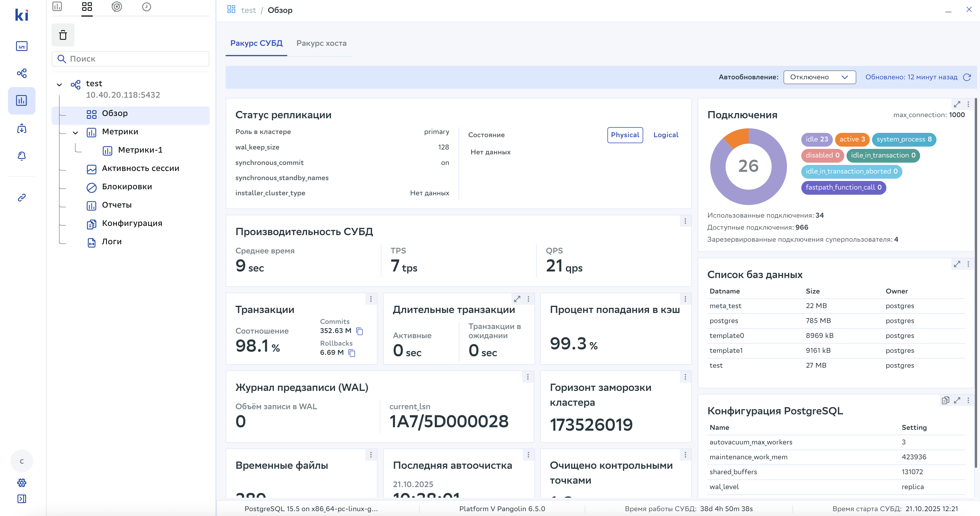Select the monitoring chart sidebar icon
Image resolution: width=980 pixels, height=516 pixels.
22,101
